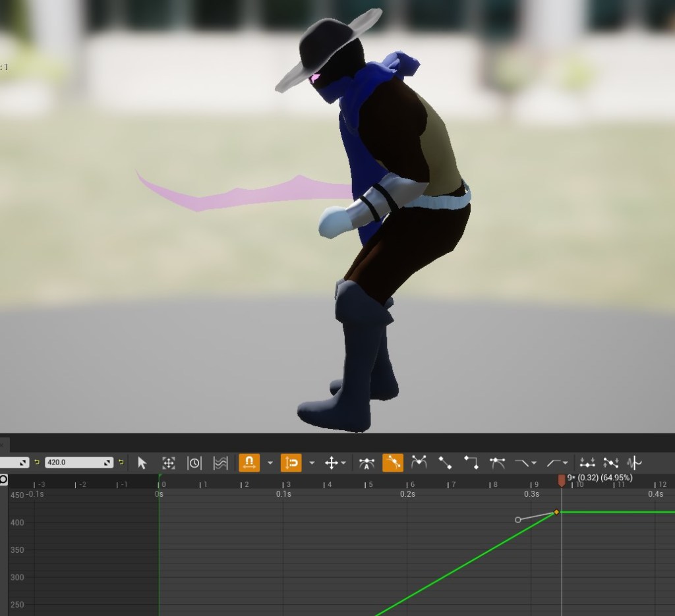Select the arrow selection tool in toolbar

(142, 463)
